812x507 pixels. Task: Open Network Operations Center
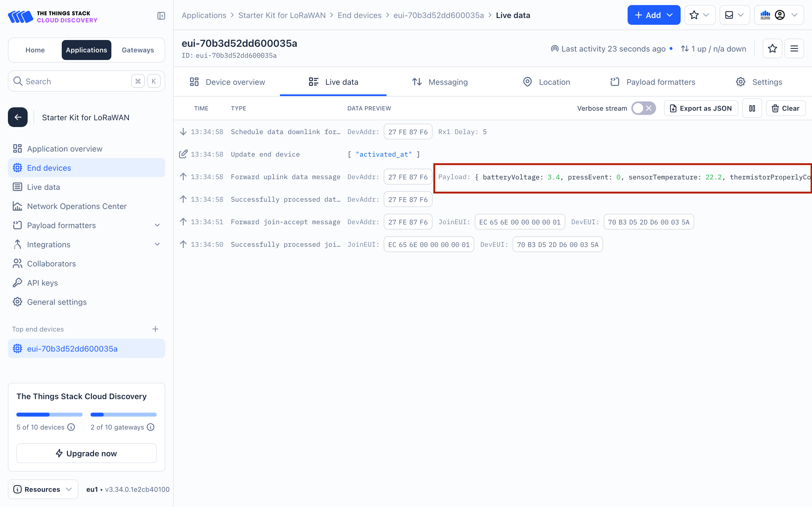(77, 206)
